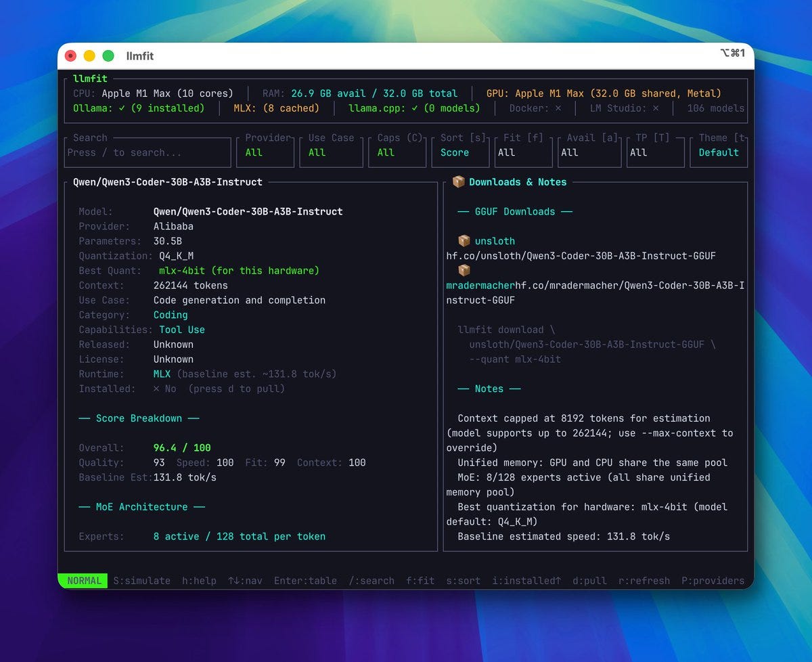The height and width of the screenshot is (662, 812).
Task: Click the 106 models count
Action: (716, 108)
